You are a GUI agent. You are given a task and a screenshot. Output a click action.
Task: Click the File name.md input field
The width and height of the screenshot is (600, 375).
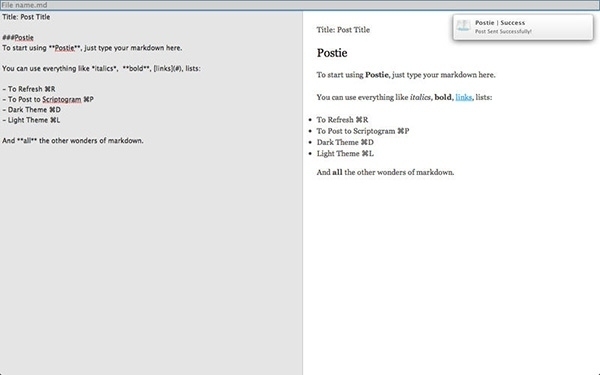(300, 5)
